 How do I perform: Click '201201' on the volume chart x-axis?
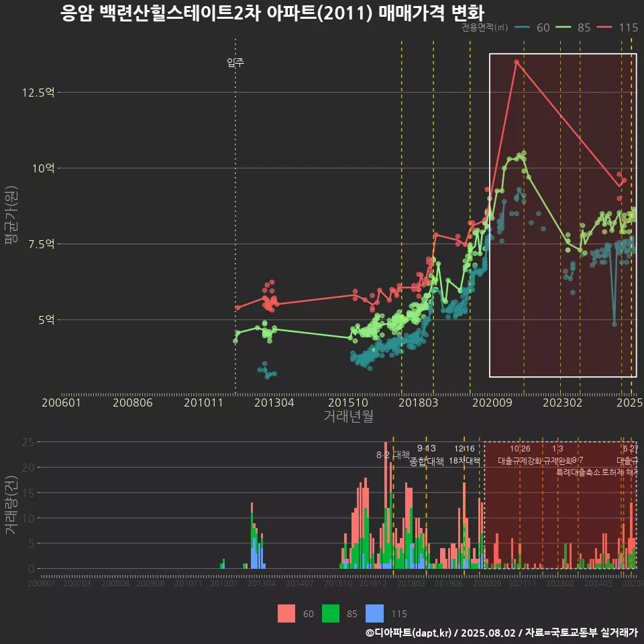224,583
